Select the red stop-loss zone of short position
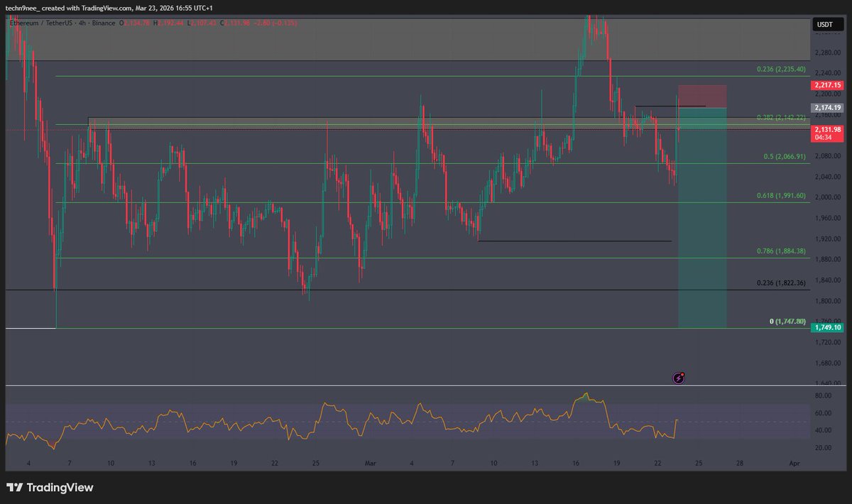Image resolution: width=852 pixels, height=504 pixels. pyautogui.click(x=702, y=97)
